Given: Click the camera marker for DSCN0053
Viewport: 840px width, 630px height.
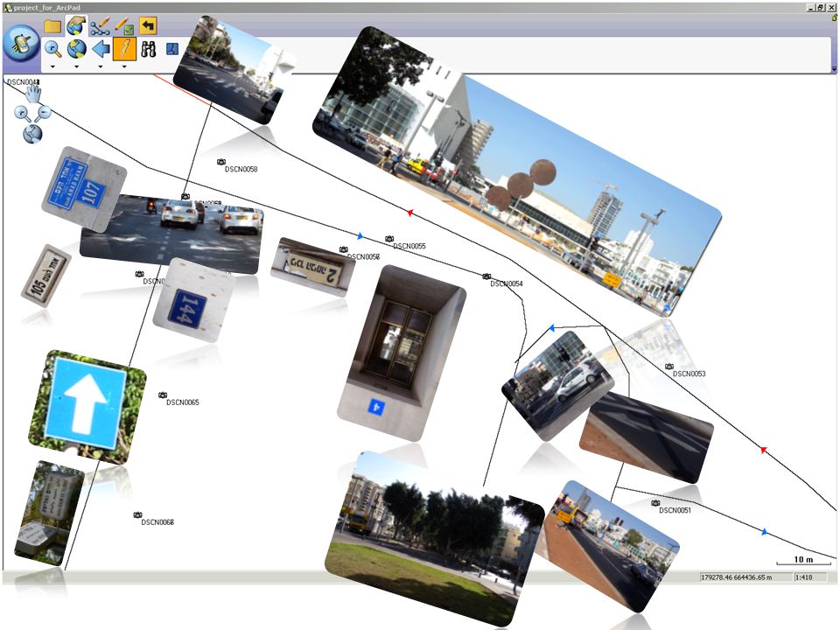Looking at the screenshot, I should point(669,367).
